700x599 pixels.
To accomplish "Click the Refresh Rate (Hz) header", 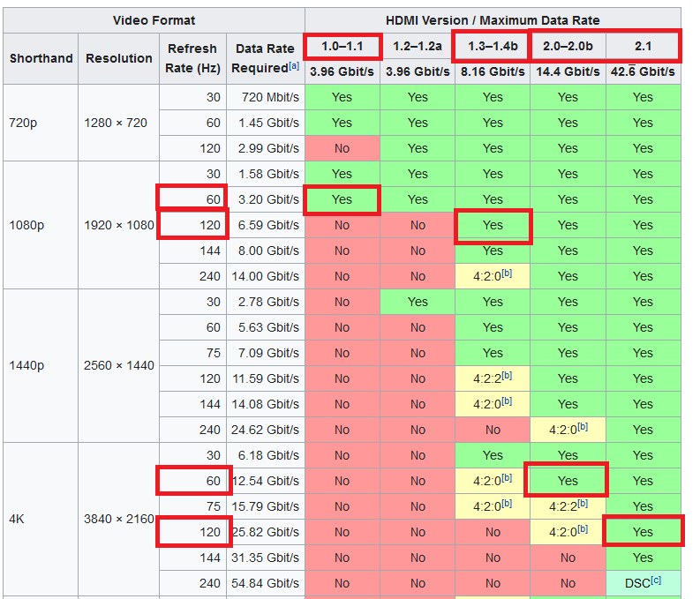I will tap(192, 58).
